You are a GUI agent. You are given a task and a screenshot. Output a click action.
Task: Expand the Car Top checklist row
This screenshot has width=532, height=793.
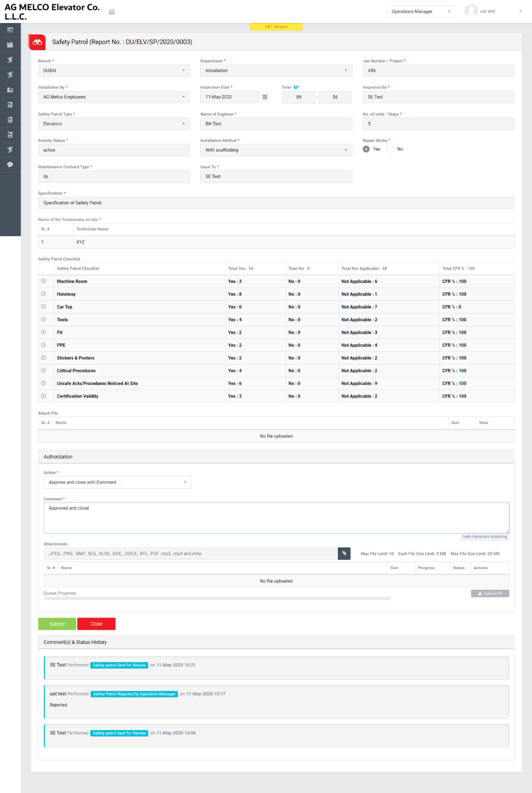(44, 307)
